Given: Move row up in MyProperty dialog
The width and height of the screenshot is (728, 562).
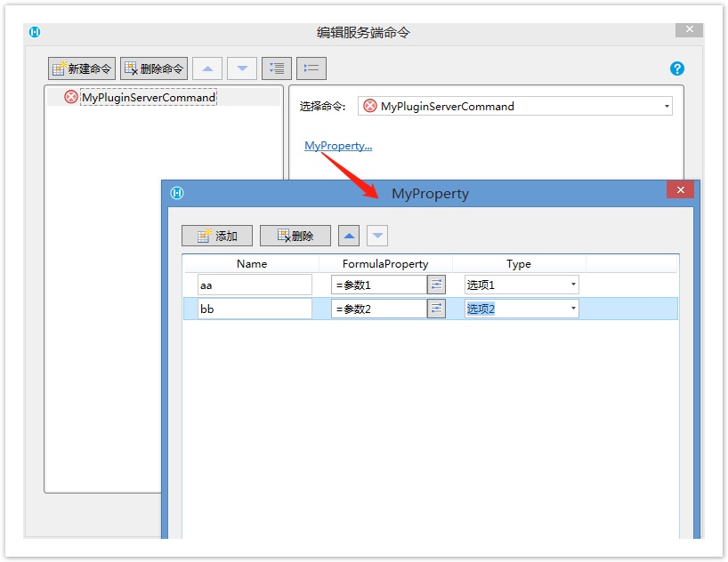Looking at the screenshot, I should point(349,236).
